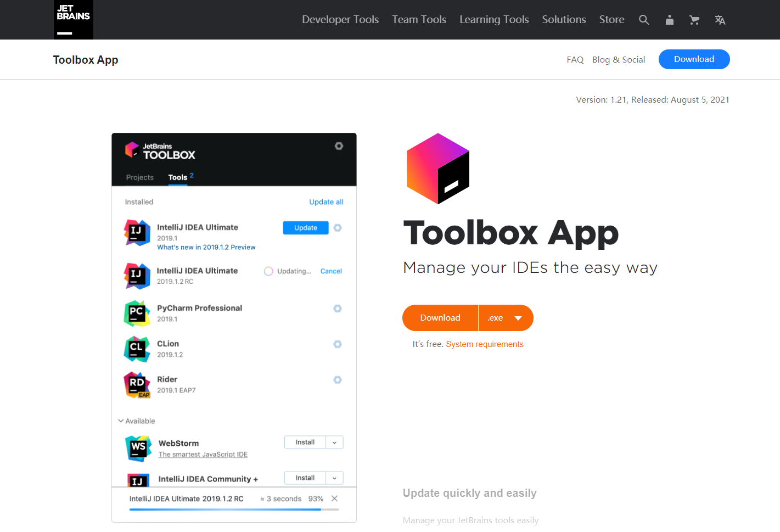Click the orange Download button
Screen dimensions: 780x532
pyautogui.click(x=440, y=318)
